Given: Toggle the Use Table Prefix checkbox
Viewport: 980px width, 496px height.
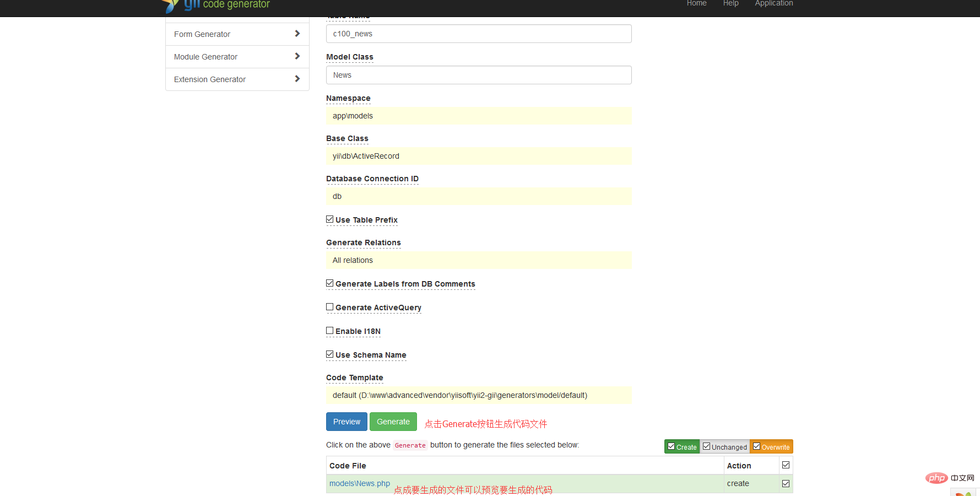Looking at the screenshot, I should click(x=329, y=219).
